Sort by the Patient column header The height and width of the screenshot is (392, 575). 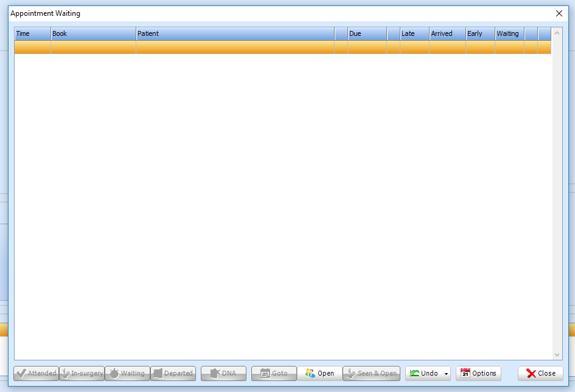235,33
